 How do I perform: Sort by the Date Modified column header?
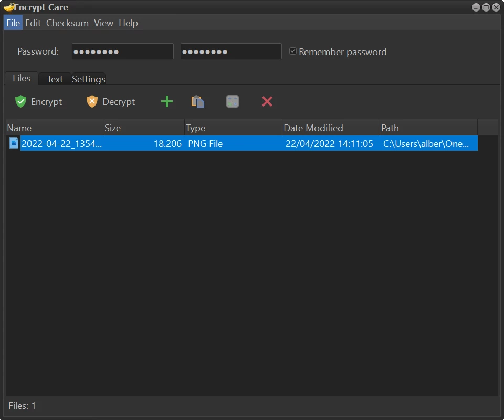(331, 128)
